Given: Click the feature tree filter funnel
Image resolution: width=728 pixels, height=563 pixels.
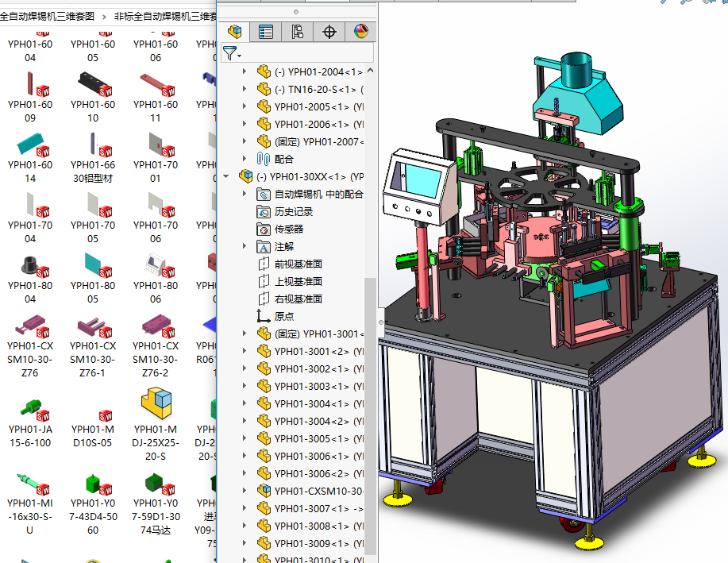Looking at the screenshot, I should 230,54.
